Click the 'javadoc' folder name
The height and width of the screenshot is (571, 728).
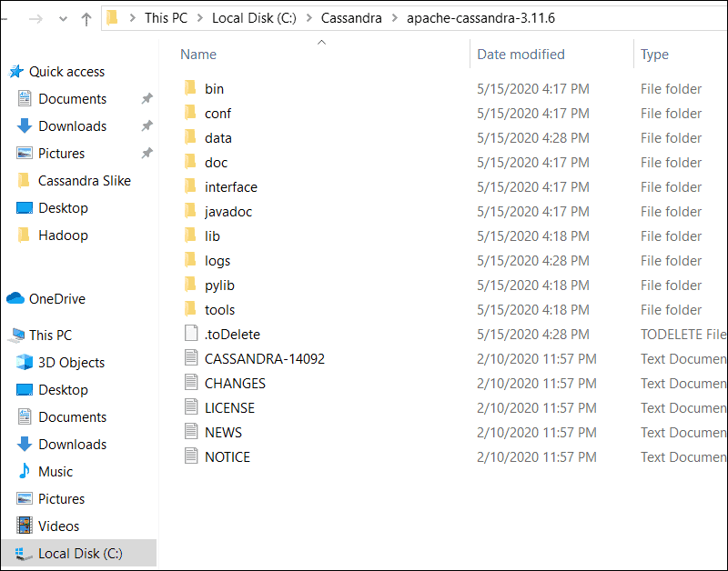point(228,212)
